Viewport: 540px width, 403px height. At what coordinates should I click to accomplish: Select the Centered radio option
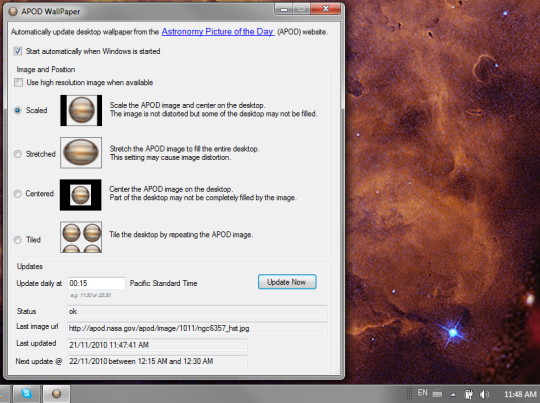(x=18, y=194)
